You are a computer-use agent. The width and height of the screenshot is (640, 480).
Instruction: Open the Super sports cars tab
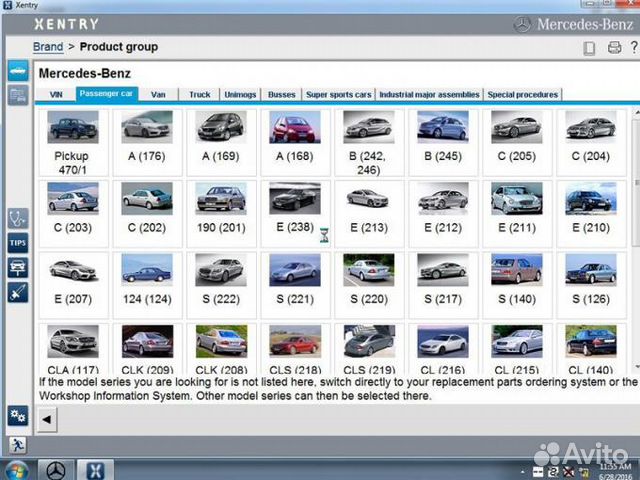339,95
